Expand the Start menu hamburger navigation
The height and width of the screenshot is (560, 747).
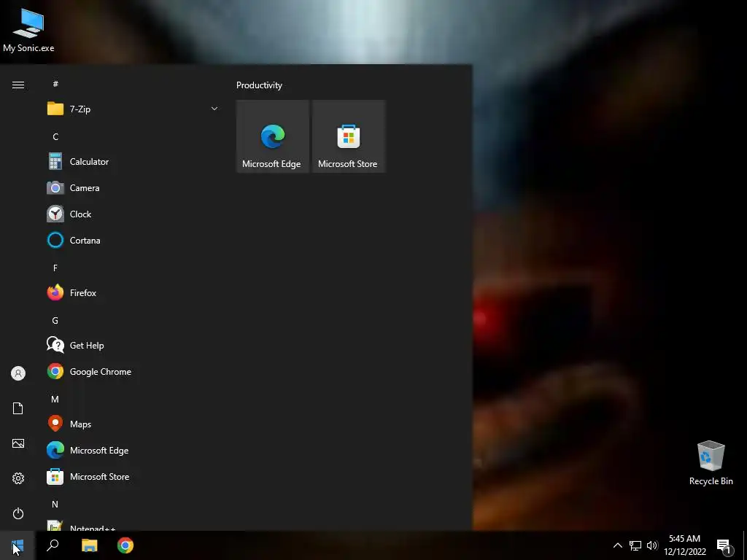(x=18, y=85)
